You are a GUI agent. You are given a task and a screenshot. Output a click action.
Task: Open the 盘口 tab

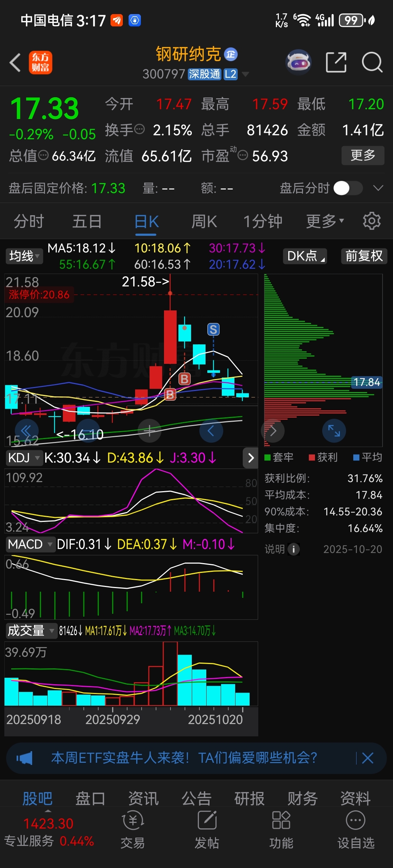[x=90, y=799]
